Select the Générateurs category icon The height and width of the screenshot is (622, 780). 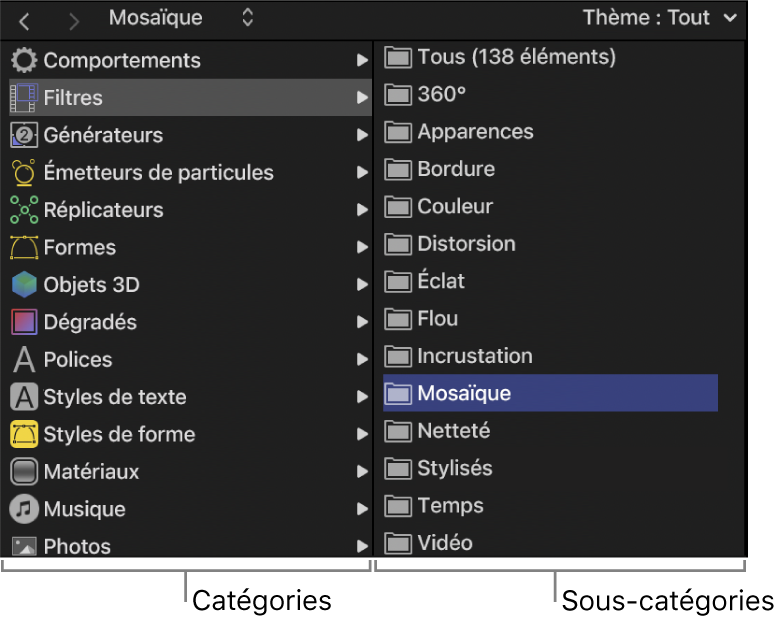point(24,135)
